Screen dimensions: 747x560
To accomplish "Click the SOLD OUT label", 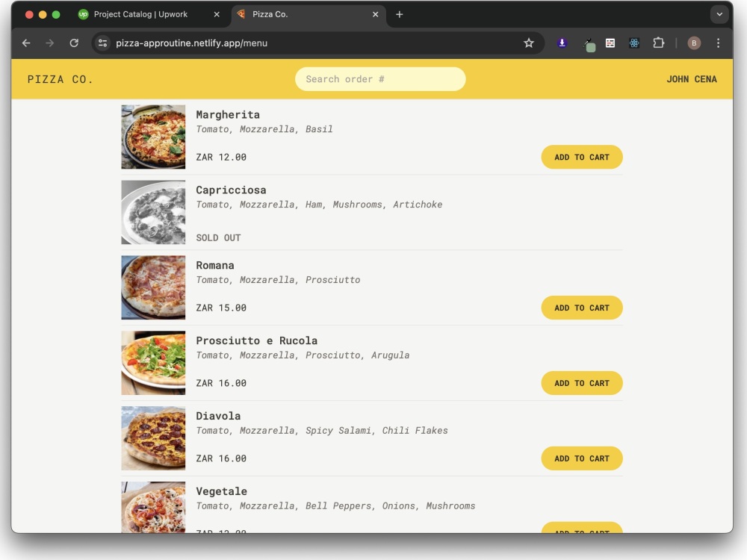I will (x=218, y=237).
